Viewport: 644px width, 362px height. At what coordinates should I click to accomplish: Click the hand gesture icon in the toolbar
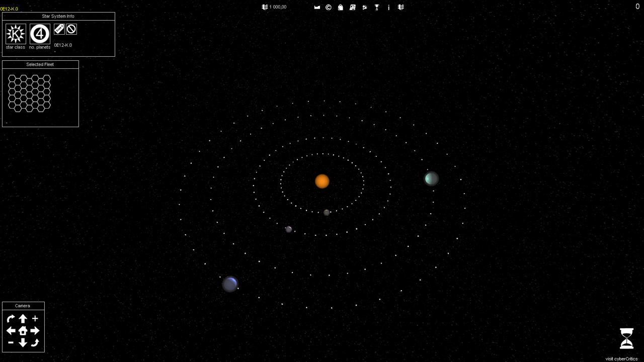point(365,7)
